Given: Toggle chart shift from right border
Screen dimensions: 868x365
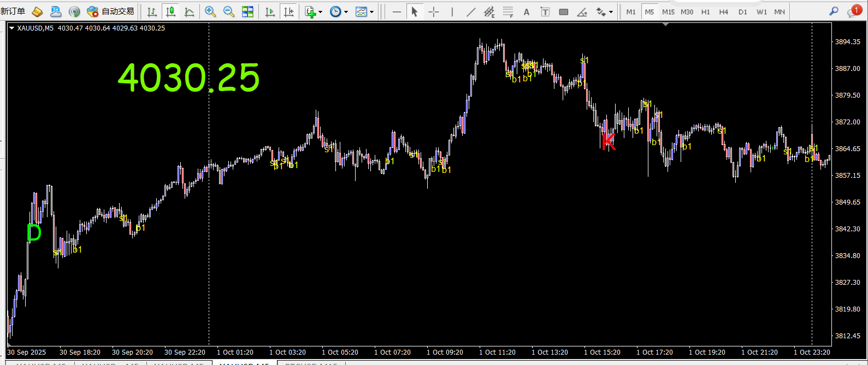Looking at the screenshot, I should tap(288, 11).
